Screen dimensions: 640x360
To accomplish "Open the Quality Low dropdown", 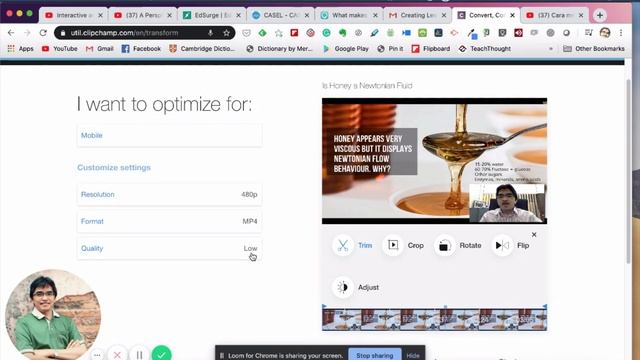I will [169, 248].
